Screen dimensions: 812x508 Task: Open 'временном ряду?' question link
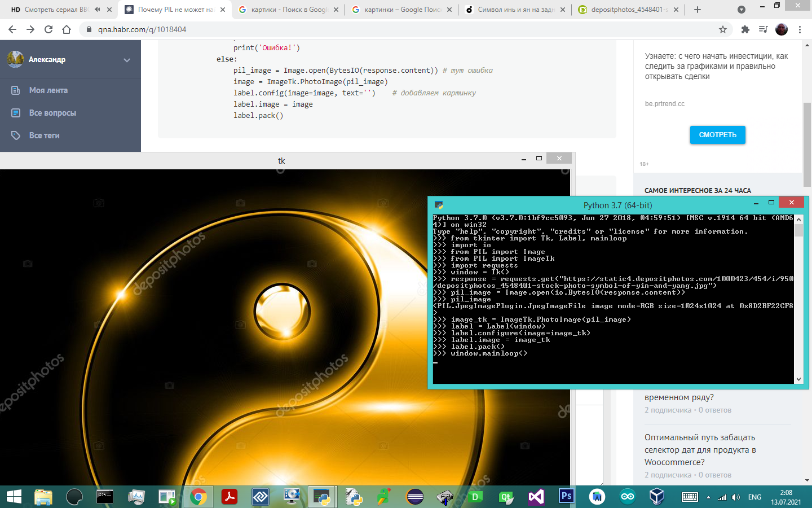point(679,397)
